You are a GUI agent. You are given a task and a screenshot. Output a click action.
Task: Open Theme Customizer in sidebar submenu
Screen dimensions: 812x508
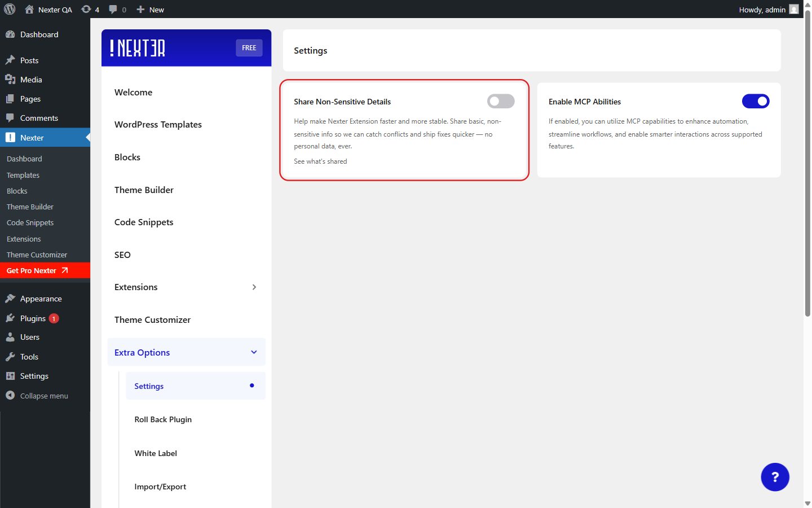(x=37, y=255)
